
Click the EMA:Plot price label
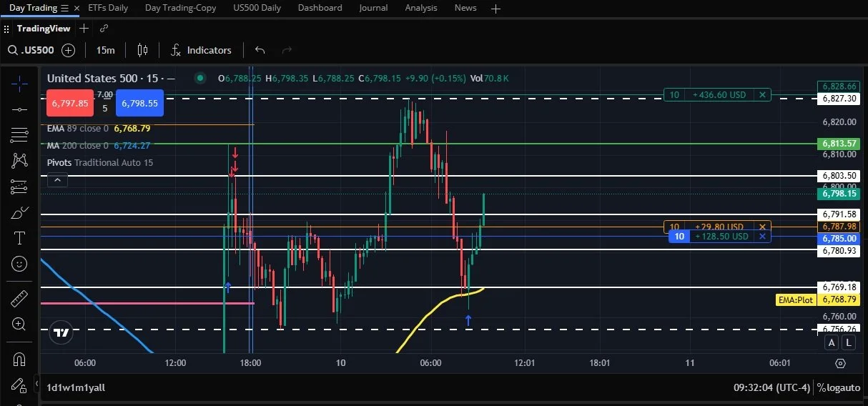(x=796, y=299)
